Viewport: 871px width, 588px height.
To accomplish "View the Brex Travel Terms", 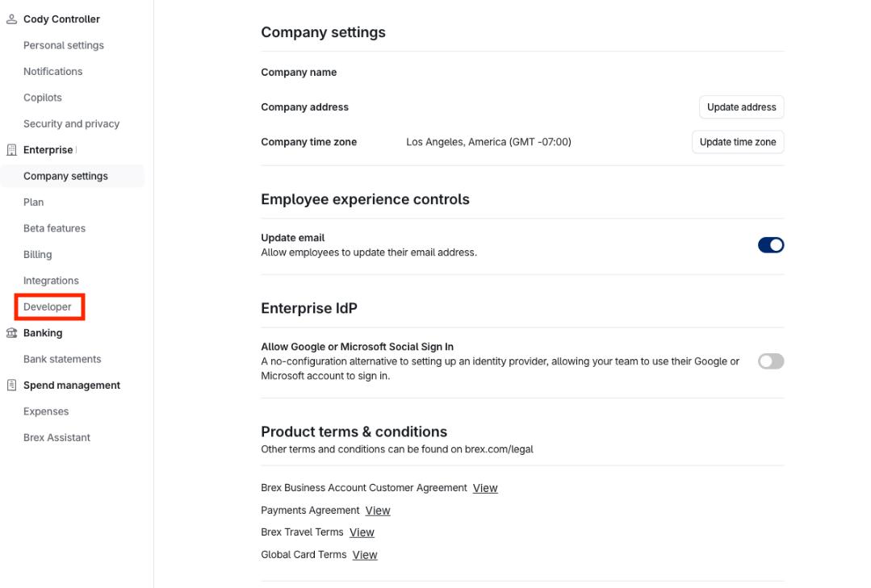I will point(362,532).
